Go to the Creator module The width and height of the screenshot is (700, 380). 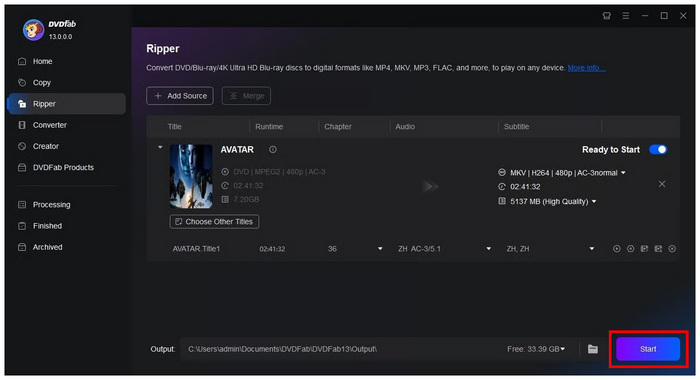45,146
